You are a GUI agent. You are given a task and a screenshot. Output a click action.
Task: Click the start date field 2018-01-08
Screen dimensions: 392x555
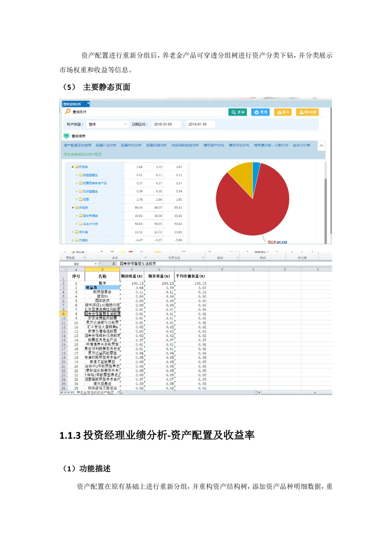pyautogui.click(x=166, y=124)
